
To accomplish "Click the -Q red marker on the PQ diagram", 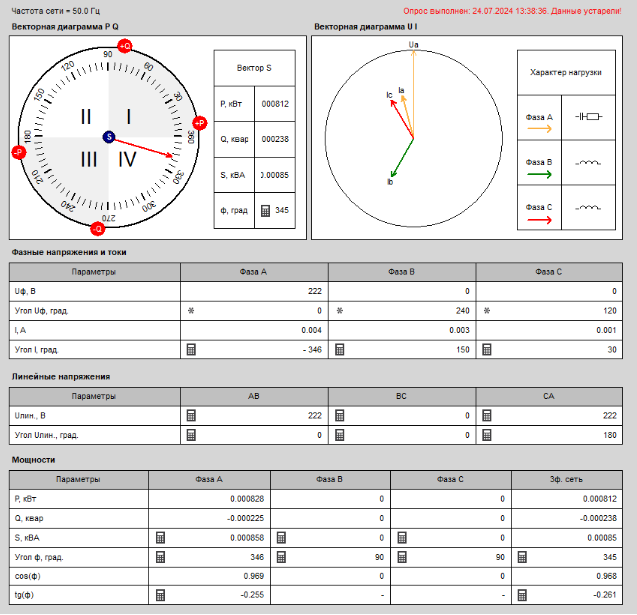I will (98, 229).
